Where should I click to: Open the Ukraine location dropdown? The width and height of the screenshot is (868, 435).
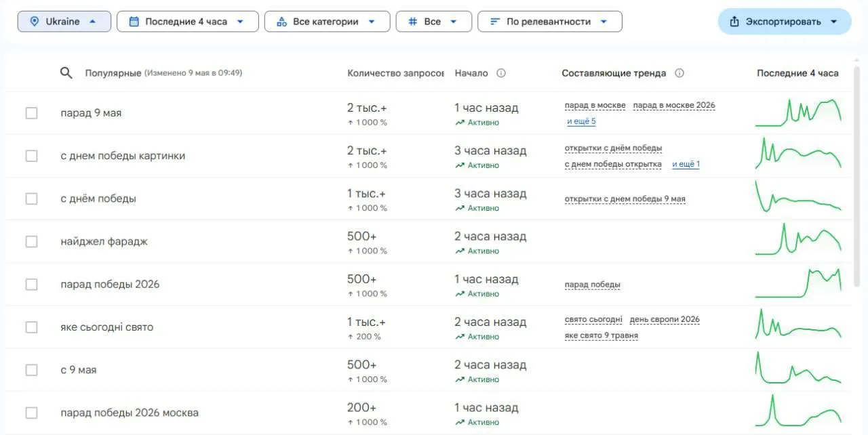pyautogui.click(x=63, y=22)
